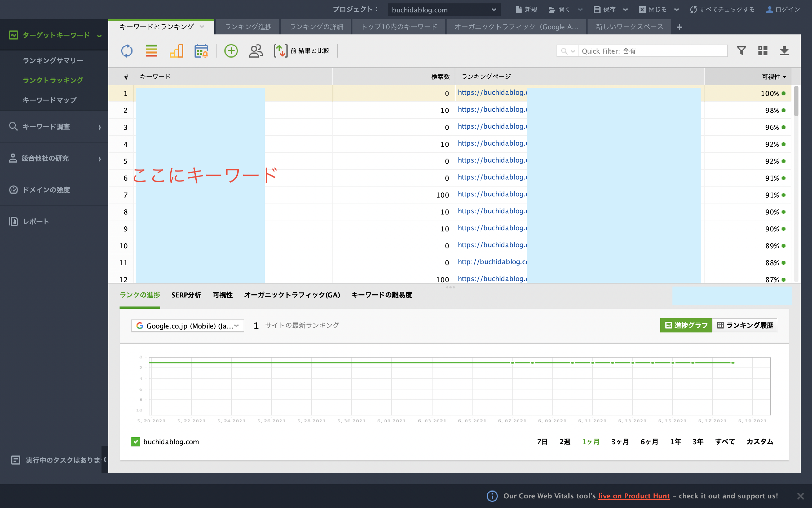Open キーワード調査 sidebar section
The height and width of the screenshot is (508, 812).
[54, 127]
